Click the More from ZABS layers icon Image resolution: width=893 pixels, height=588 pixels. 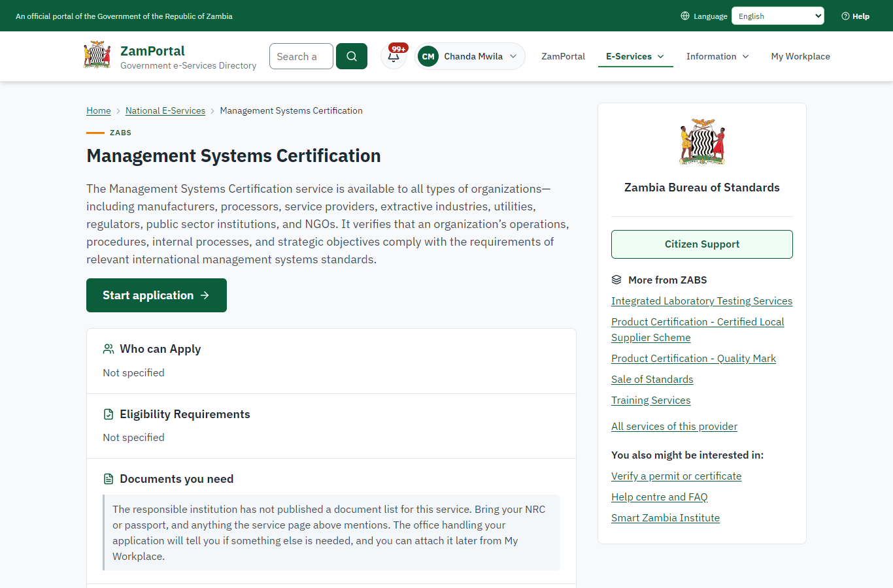tap(616, 280)
